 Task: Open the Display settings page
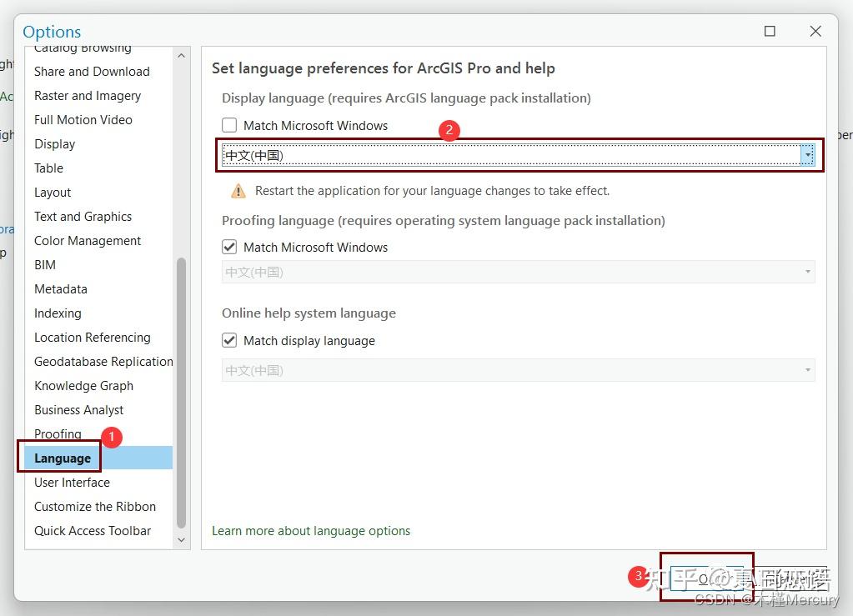[x=55, y=143]
